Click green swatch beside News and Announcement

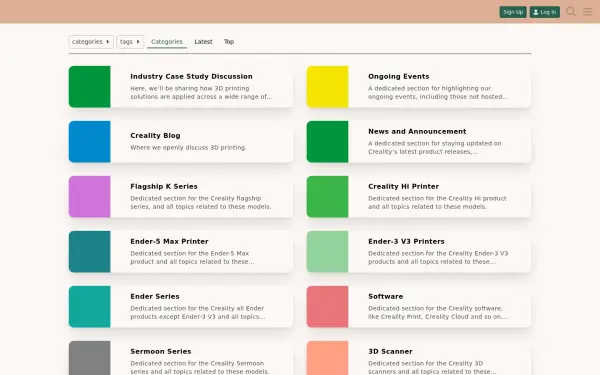pyautogui.click(x=328, y=142)
